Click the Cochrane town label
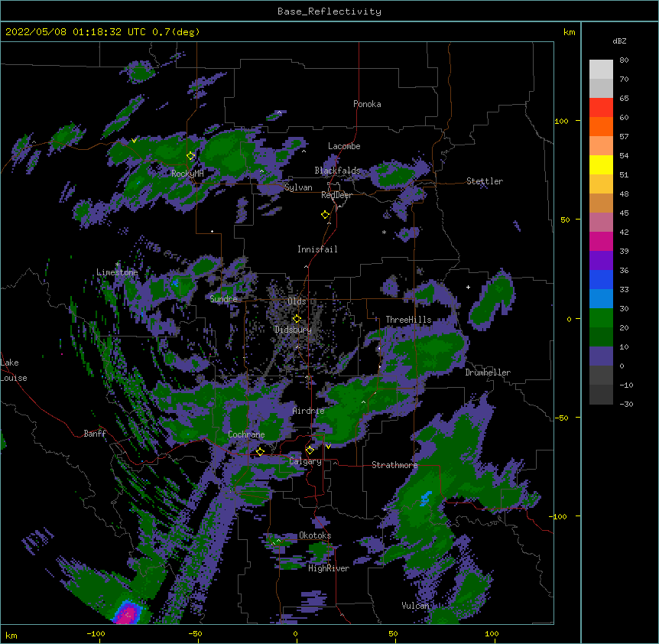The image size is (659, 644). (x=246, y=434)
